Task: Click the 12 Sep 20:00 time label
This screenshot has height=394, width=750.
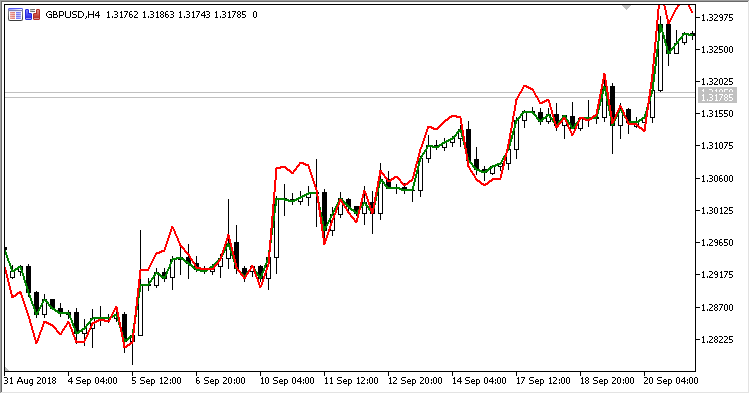Action: pyautogui.click(x=415, y=381)
